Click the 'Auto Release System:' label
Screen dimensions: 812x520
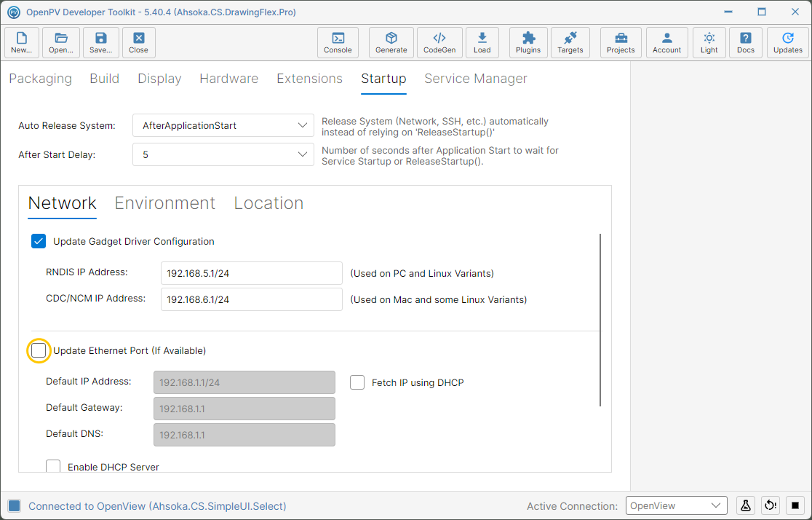point(67,126)
